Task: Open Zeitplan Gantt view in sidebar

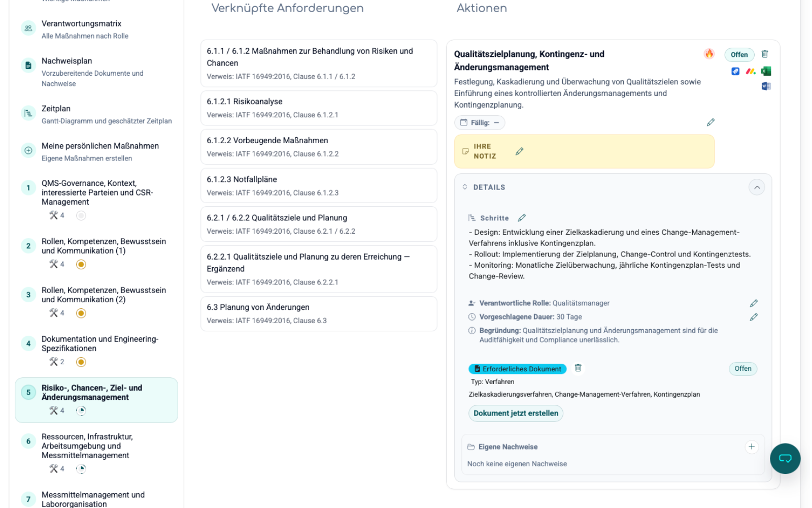Action: pos(56,114)
